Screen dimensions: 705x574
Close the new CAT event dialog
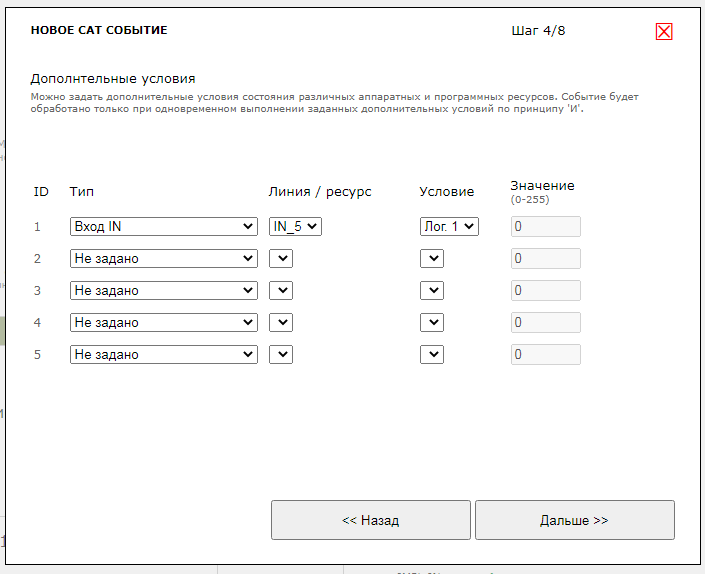[x=664, y=31]
